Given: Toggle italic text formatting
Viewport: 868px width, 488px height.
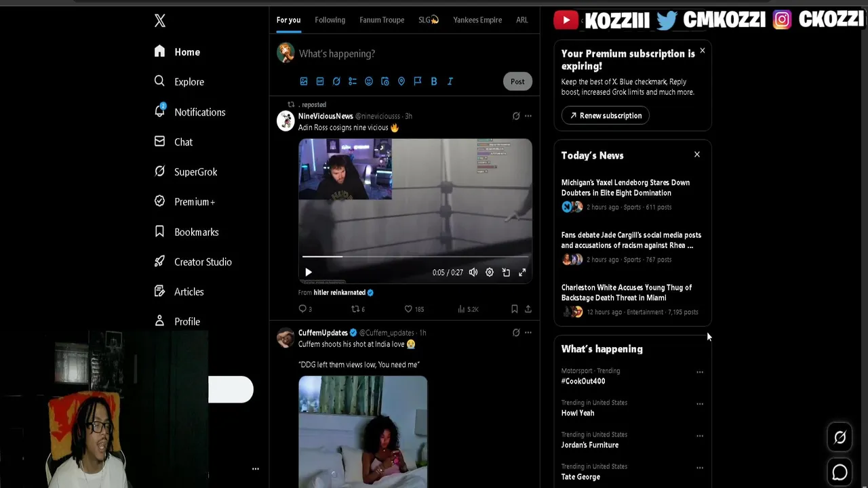Looking at the screenshot, I should coord(450,81).
